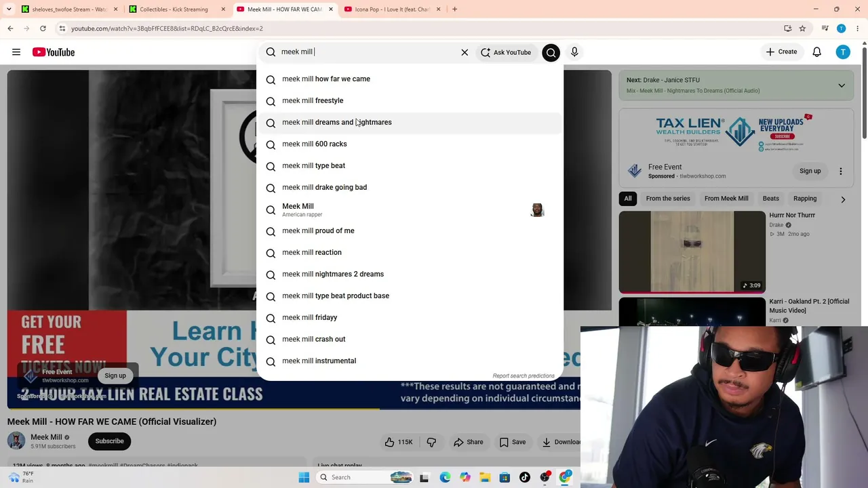Screen dimensions: 868x488
Task: Open the YouTube guide hamburger menu
Action: [x=16, y=52]
